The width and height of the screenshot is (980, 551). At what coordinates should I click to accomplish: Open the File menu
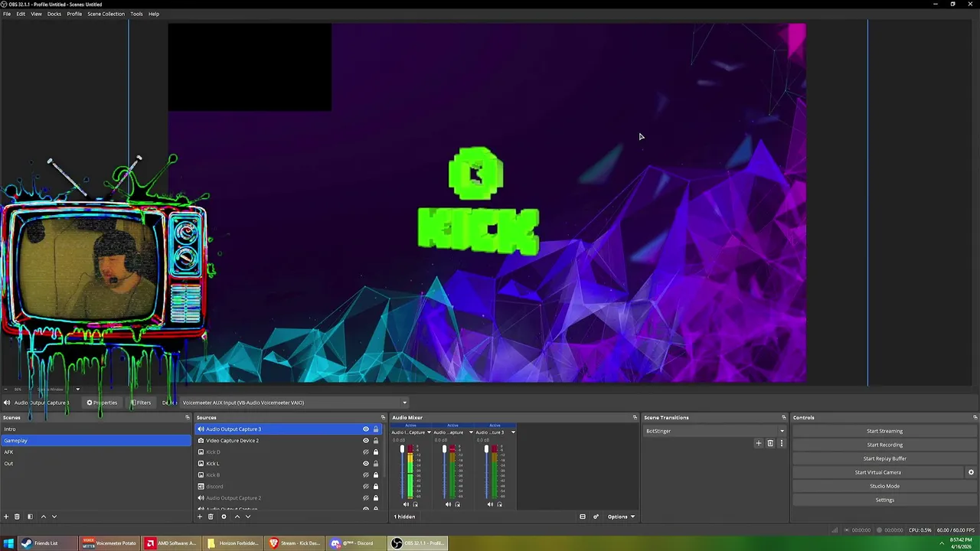click(x=7, y=14)
